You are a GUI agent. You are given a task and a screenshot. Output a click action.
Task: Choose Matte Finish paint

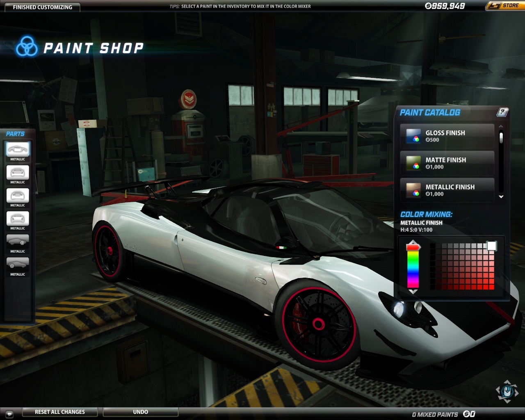click(447, 163)
